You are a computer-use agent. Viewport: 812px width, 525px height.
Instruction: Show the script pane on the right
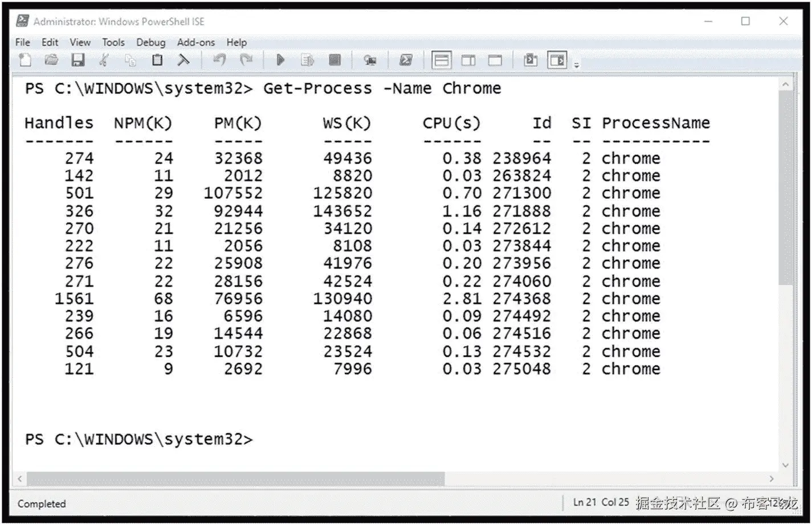[468, 60]
